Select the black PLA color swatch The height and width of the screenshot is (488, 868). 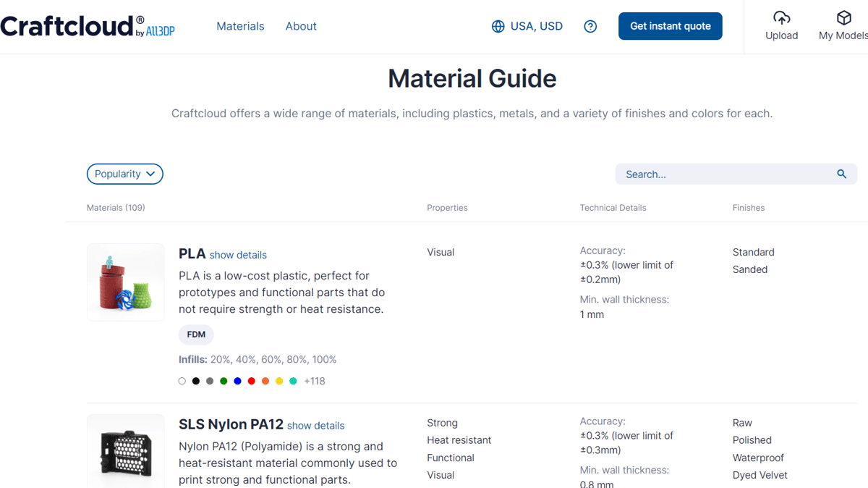(196, 381)
